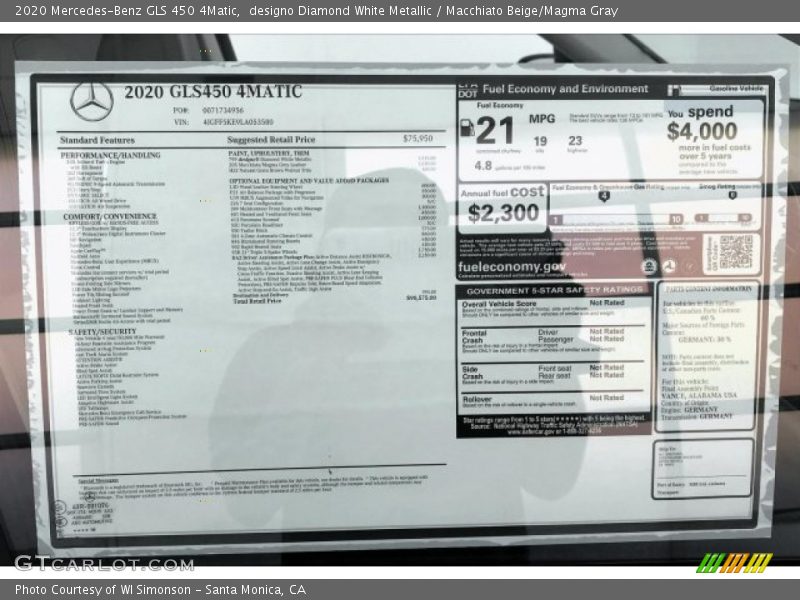Screen dimensions: 800x600
Task: Click the Gasoline Vehicle label on the fuel label
Action: tap(736, 88)
